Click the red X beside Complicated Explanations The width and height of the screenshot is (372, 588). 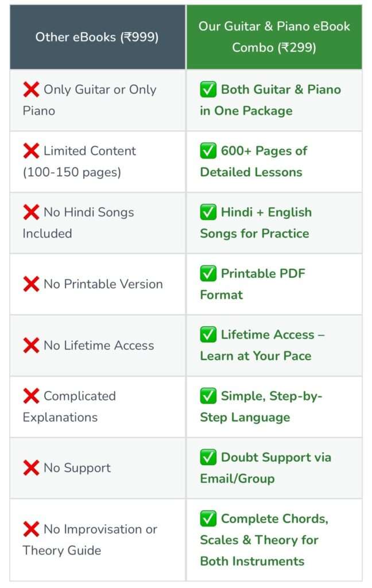click(31, 396)
